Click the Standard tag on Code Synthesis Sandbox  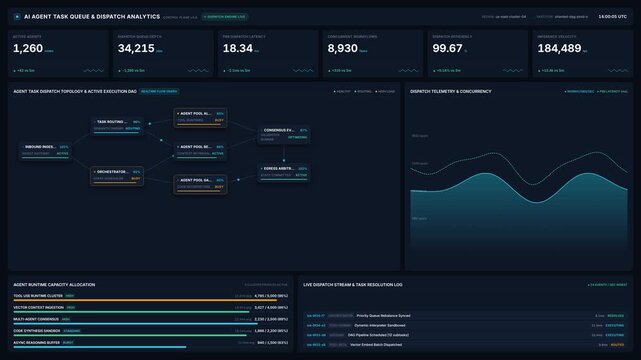coord(72,331)
